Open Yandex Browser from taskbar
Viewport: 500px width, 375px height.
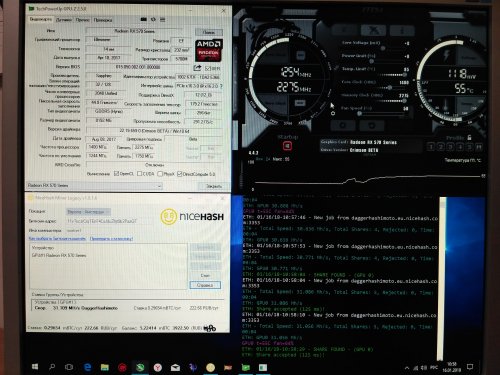click(x=158, y=367)
